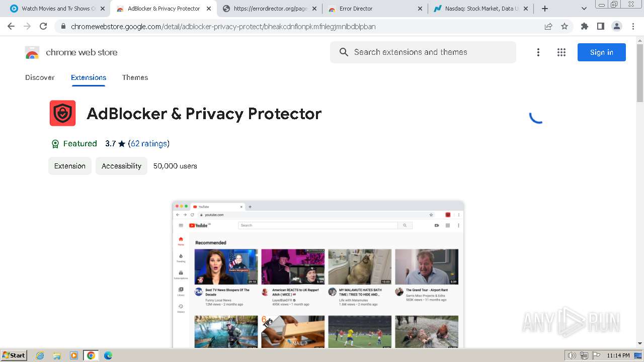The height and width of the screenshot is (362, 644).
Task: Open the YouTube screenshot preview image
Action: click(x=318, y=275)
